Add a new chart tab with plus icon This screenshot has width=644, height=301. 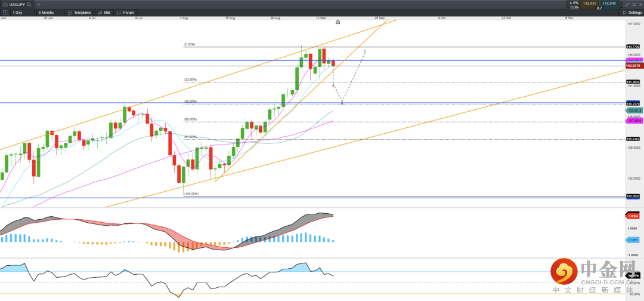39,4
